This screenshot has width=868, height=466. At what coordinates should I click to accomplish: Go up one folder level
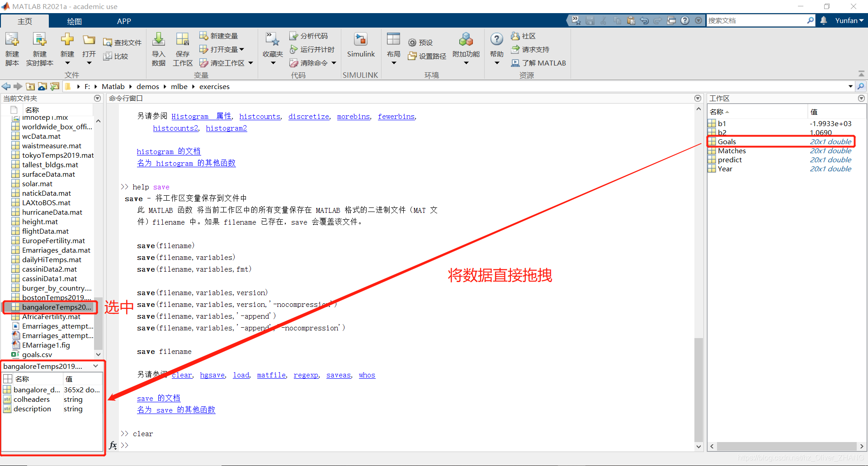click(x=30, y=86)
